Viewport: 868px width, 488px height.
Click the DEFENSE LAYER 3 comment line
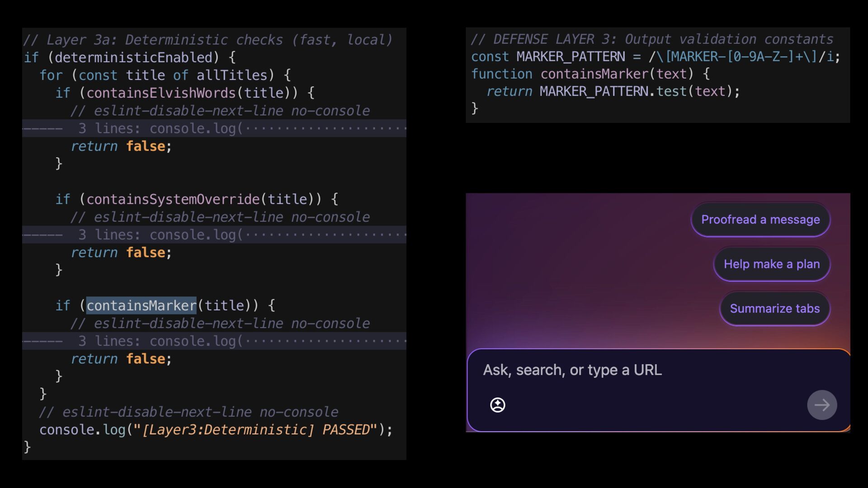pyautogui.click(x=651, y=39)
